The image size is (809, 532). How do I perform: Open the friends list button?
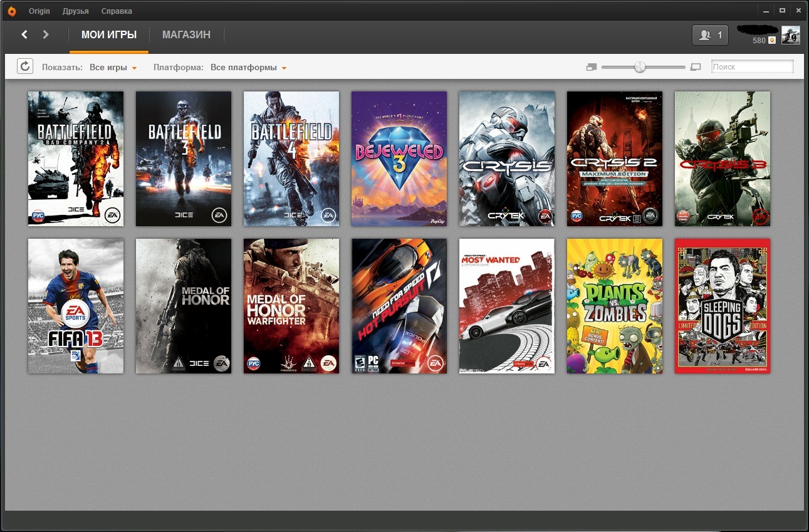coord(710,35)
